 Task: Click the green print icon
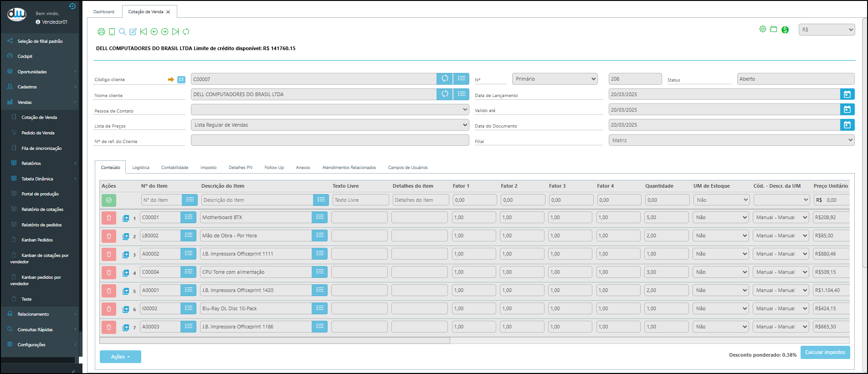coord(101,32)
